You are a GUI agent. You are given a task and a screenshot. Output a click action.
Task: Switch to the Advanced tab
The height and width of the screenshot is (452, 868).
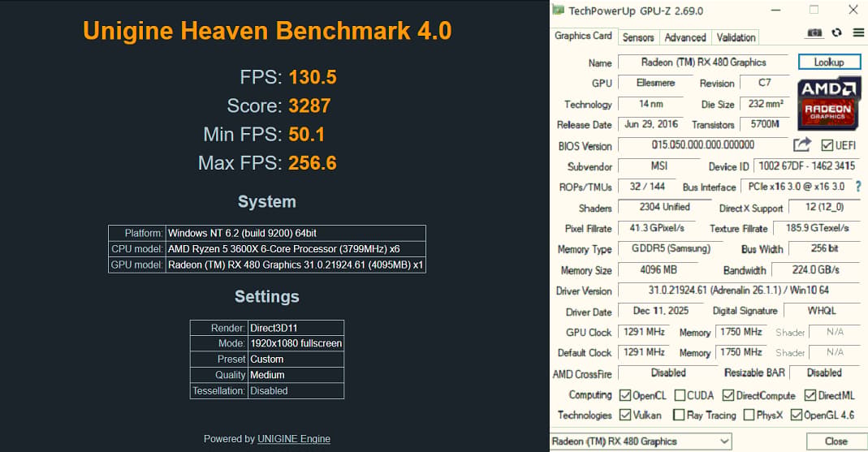(x=685, y=37)
